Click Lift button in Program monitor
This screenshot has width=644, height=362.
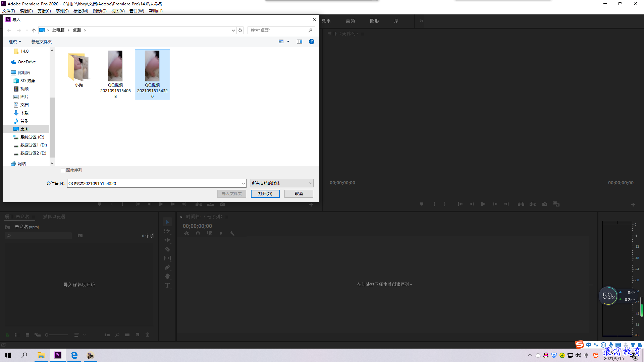(521, 204)
